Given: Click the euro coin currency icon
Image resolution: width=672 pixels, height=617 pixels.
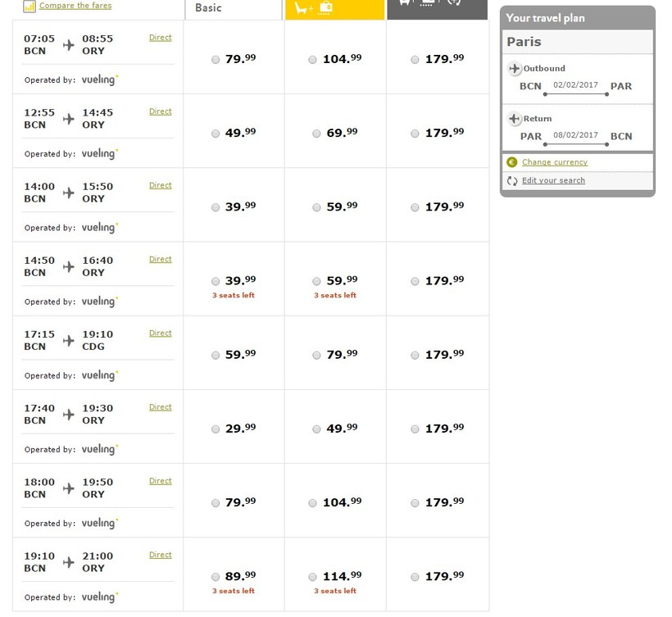Looking at the screenshot, I should tap(512, 162).
